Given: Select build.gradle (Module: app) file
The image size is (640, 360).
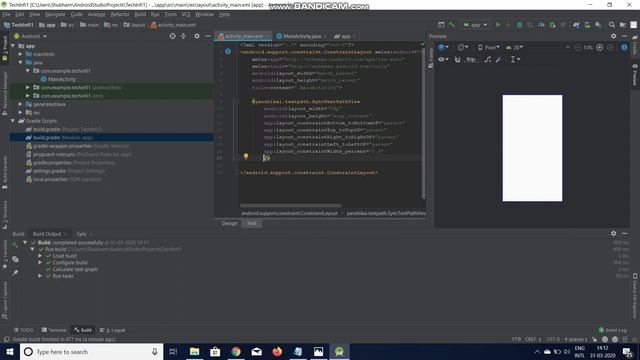Looking at the screenshot, I should [111, 138].
